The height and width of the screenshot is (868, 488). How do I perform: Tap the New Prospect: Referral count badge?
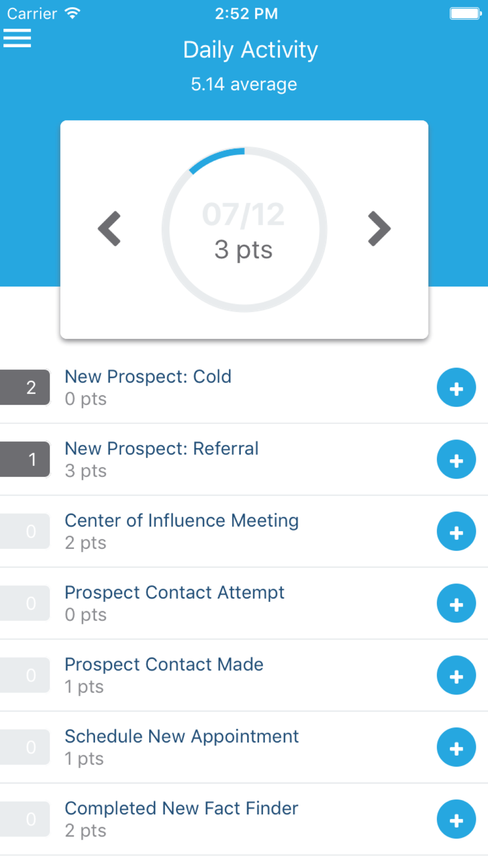point(25,459)
